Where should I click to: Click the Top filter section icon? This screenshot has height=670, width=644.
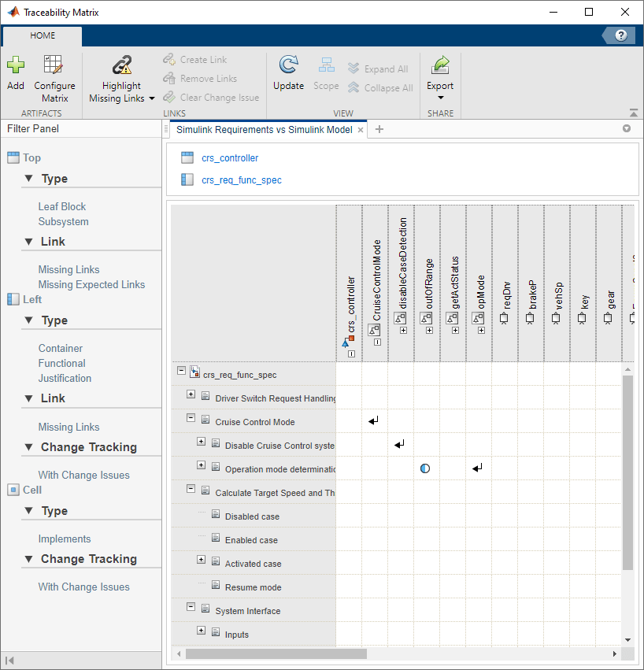[13, 157]
